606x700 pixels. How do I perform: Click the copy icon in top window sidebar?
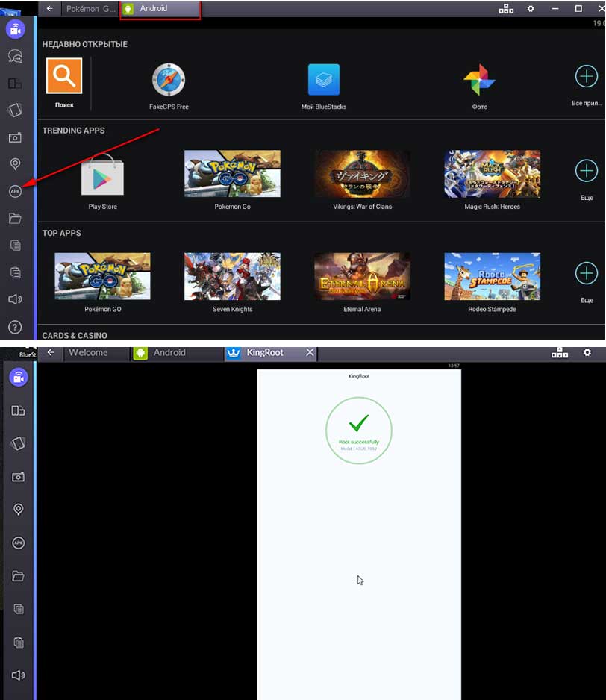(15, 245)
